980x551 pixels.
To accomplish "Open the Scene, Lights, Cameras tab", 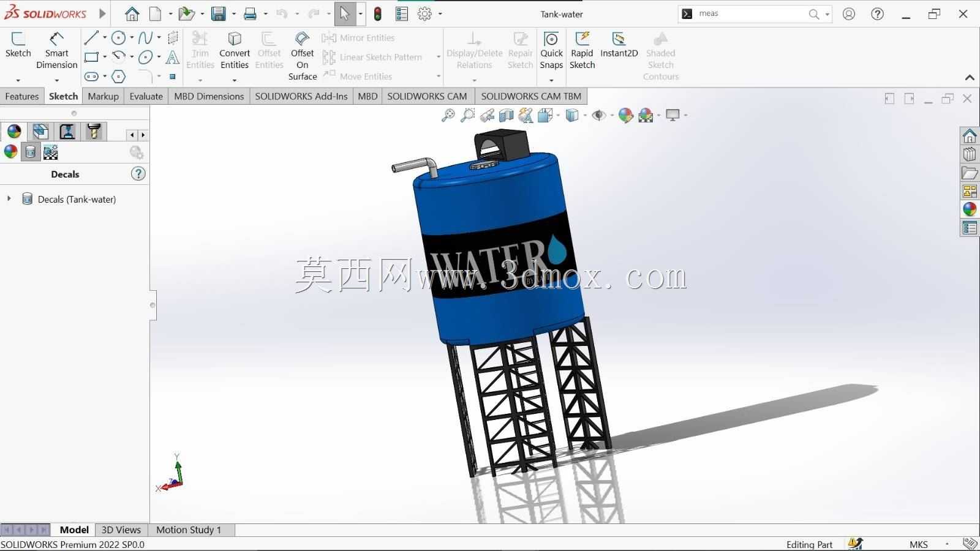I will (x=50, y=152).
